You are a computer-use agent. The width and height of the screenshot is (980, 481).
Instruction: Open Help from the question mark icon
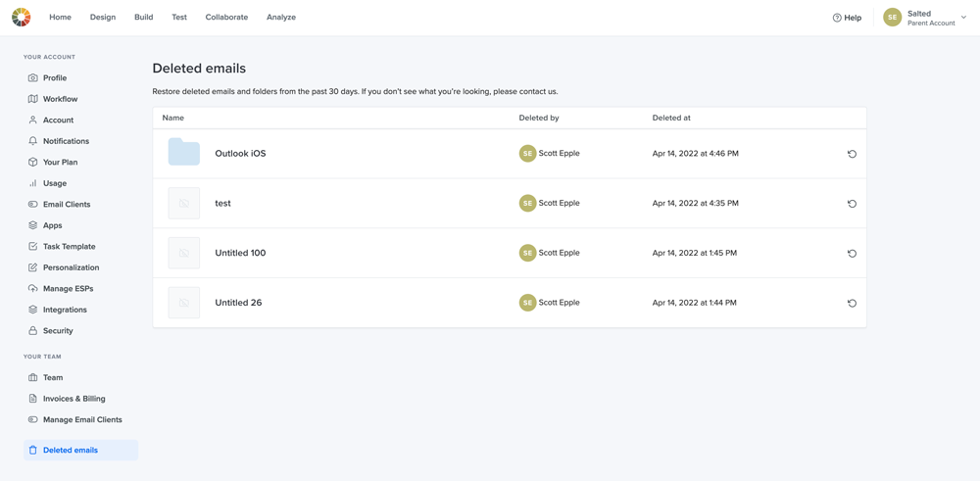tap(837, 18)
